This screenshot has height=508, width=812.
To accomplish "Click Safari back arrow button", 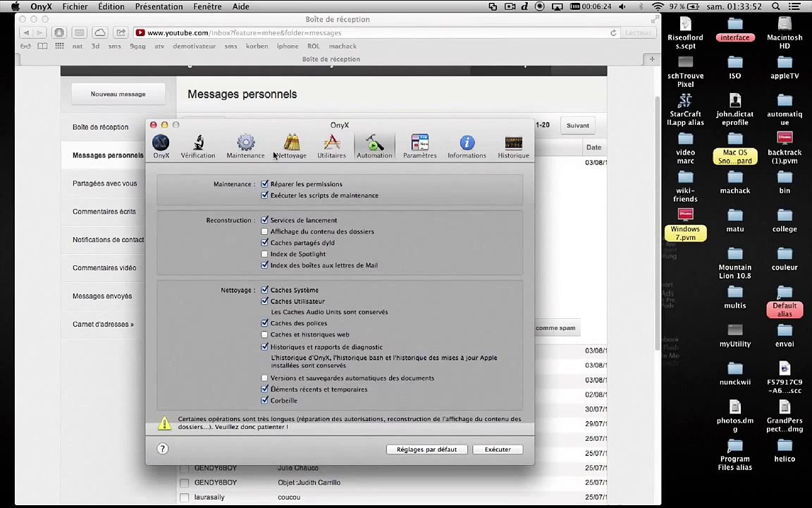I will coord(26,32).
